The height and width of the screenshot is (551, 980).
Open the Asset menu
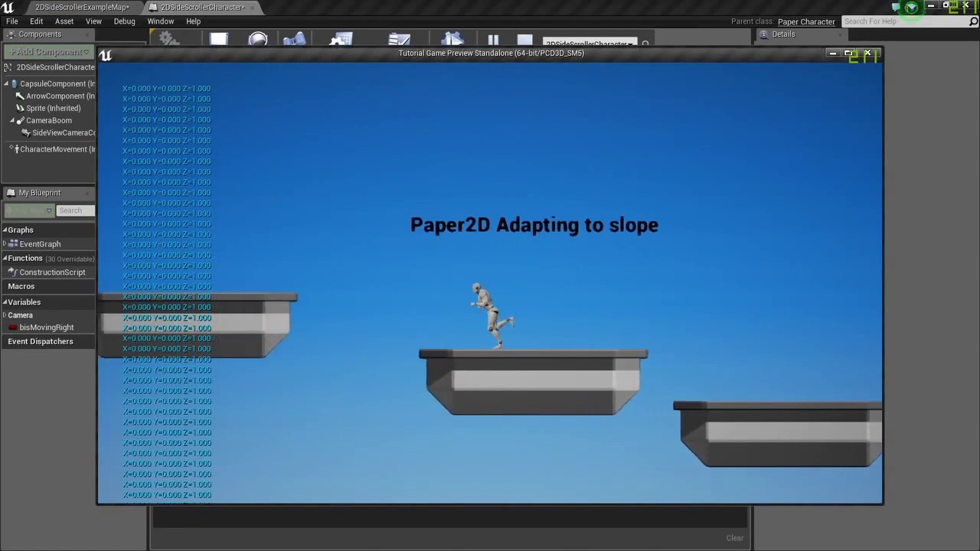point(64,21)
